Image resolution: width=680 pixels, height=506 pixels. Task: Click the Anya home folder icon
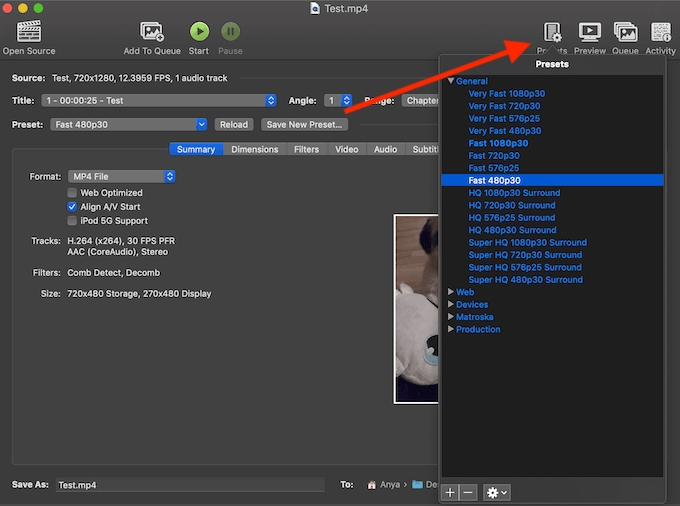coord(372,485)
